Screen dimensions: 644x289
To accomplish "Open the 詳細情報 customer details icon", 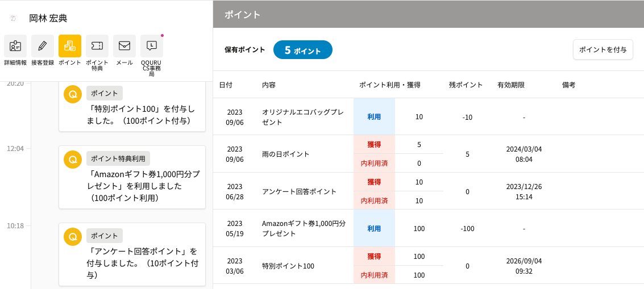I will click(x=15, y=46).
